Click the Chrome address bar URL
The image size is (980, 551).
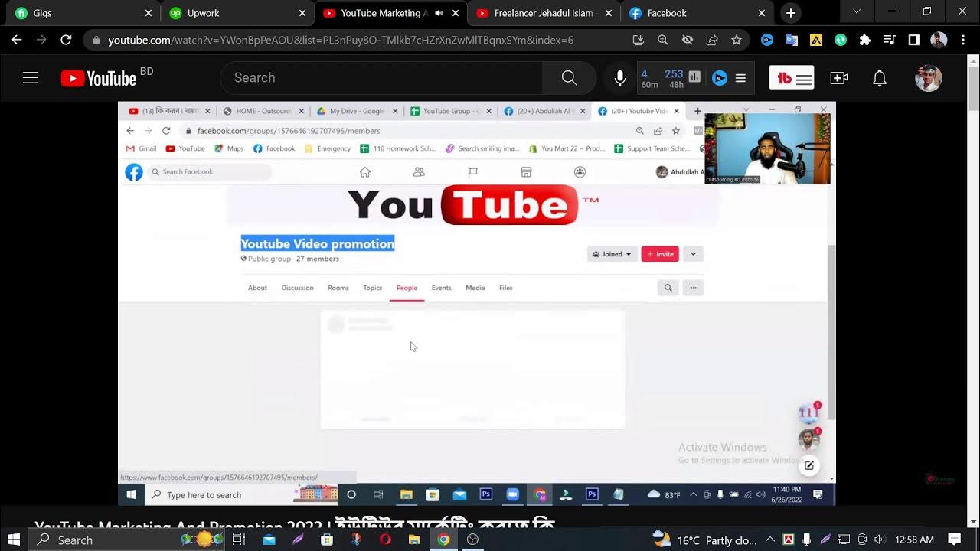pyautogui.click(x=341, y=40)
